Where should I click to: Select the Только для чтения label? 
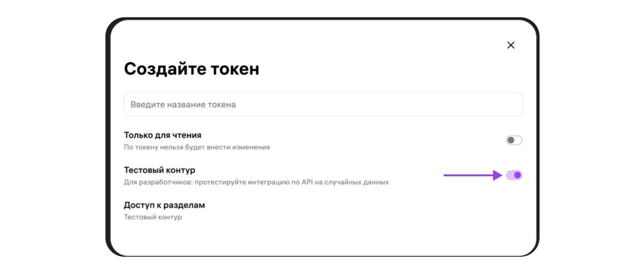click(x=162, y=135)
